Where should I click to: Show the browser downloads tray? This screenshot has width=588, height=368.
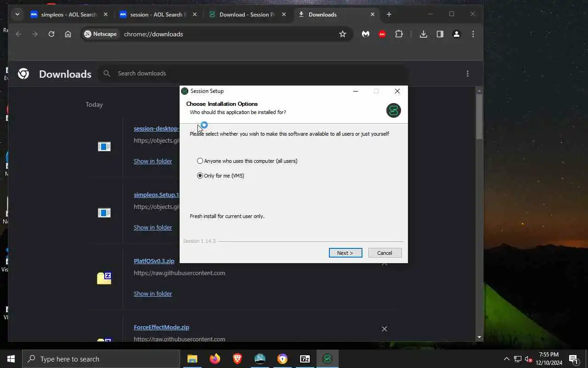coord(424,34)
